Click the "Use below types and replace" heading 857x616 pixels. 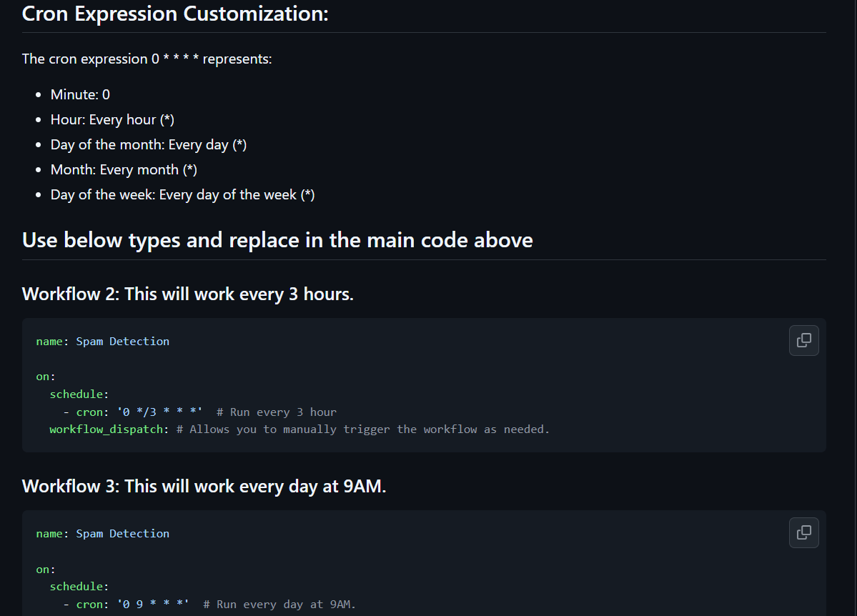[277, 239]
